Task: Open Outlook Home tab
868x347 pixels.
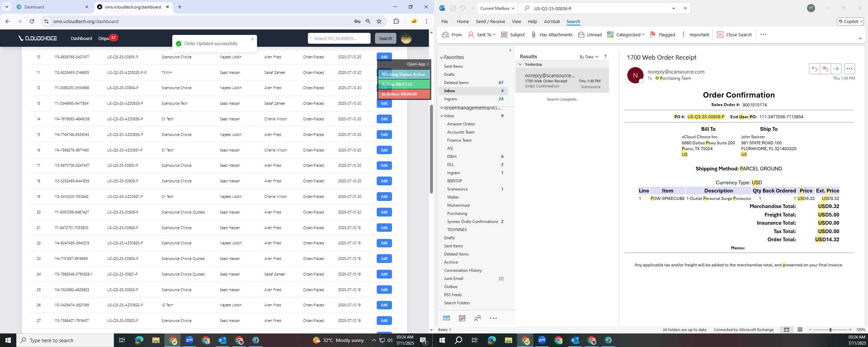Action: (463, 21)
